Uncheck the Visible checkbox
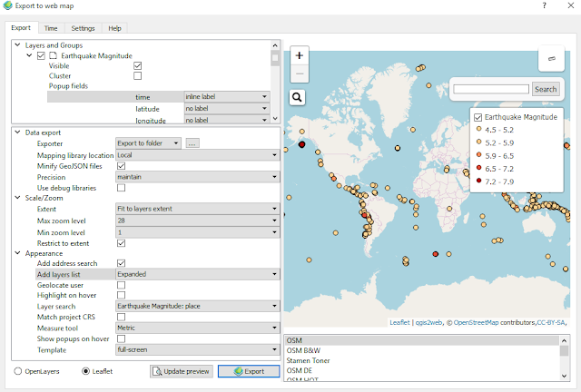This screenshot has width=581, height=392. tap(137, 65)
